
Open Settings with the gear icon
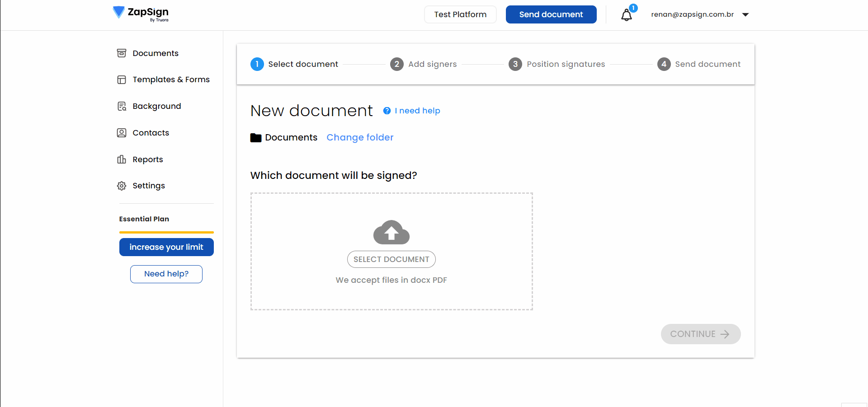pyautogui.click(x=121, y=186)
